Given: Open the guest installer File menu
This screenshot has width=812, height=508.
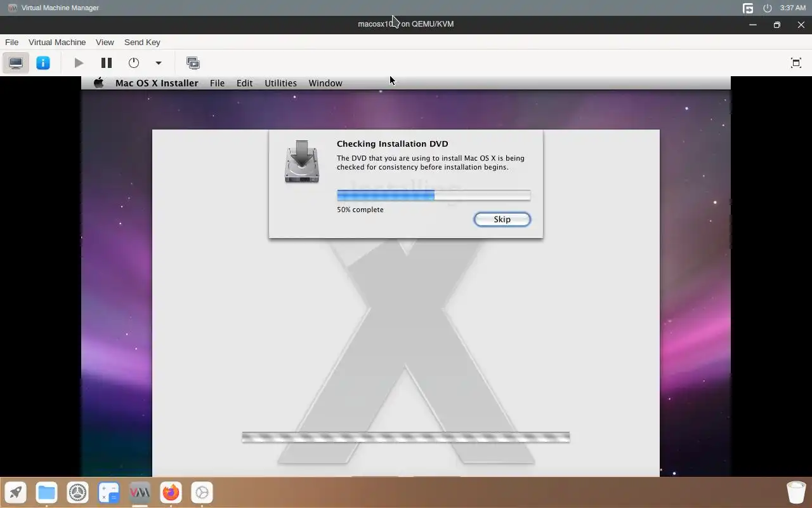Looking at the screenshot, I should point(217,83).
